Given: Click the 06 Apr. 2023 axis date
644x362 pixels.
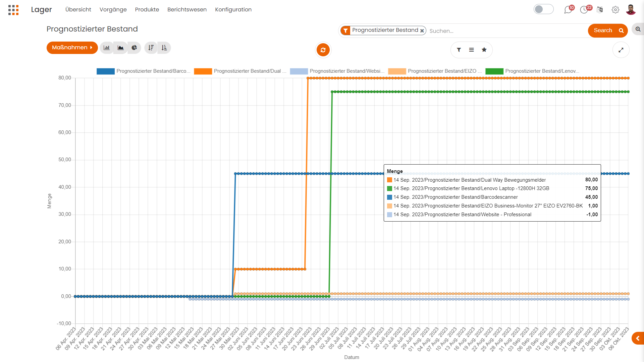Looking at the screenshot, I should [x=66, y=339].
